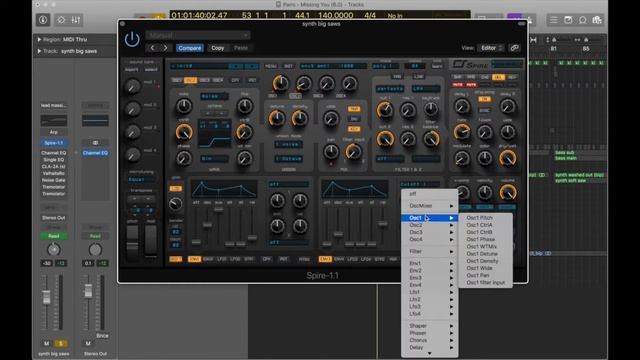This screenshot has width=640, height=360.
Task: Click the mod 3 macro knob
Action: tap(132, 132)
